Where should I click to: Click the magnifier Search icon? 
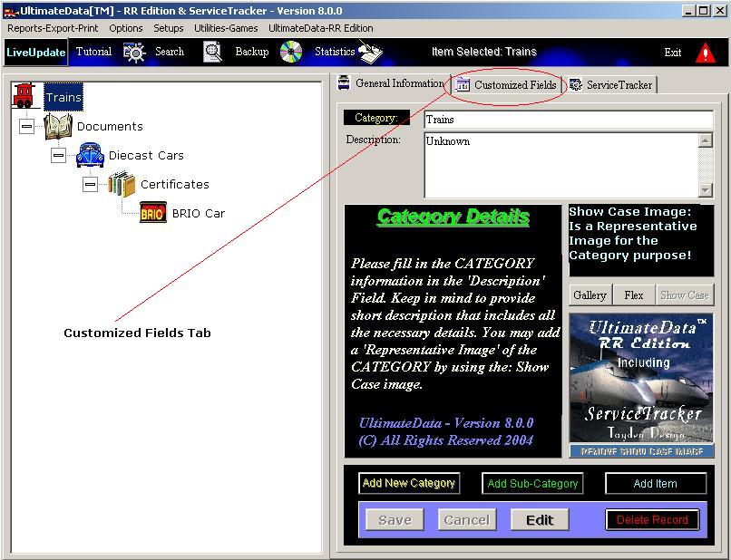point(212,53)
